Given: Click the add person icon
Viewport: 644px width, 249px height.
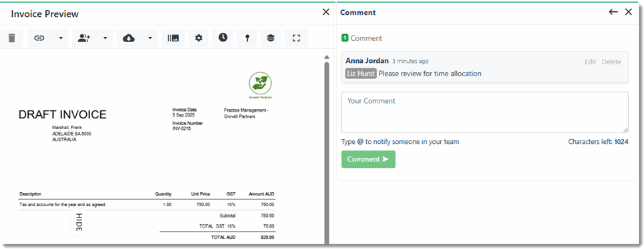Looking at the screenshot, I should [84, 38].
